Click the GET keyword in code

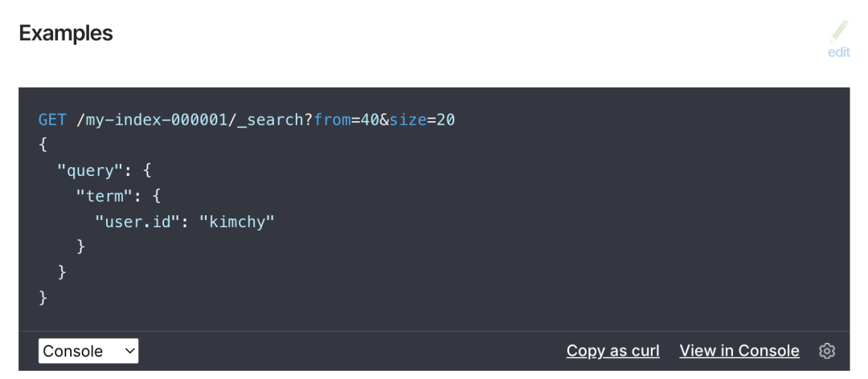tap(52, 120)
